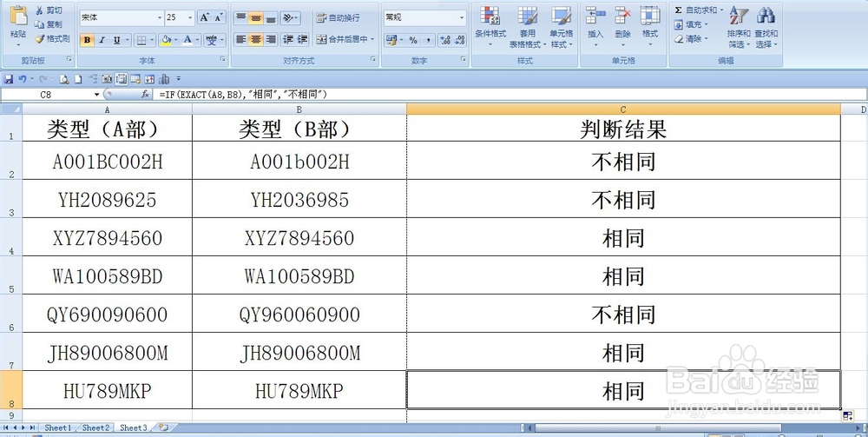Click the fx insert function button
This screenshot has height=437, width=868.
tap(145, 95)
